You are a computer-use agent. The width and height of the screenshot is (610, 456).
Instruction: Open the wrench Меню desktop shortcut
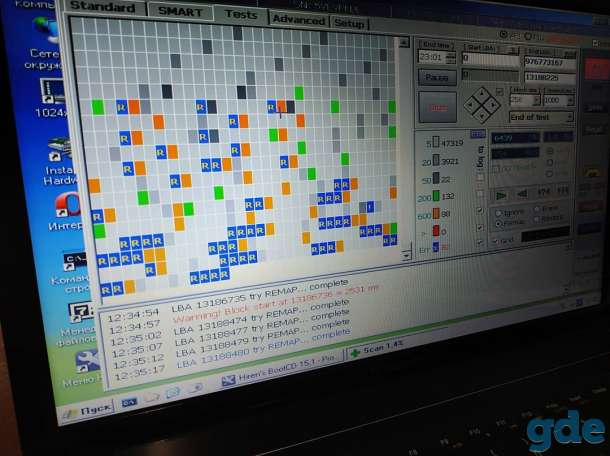coord(84,369)
